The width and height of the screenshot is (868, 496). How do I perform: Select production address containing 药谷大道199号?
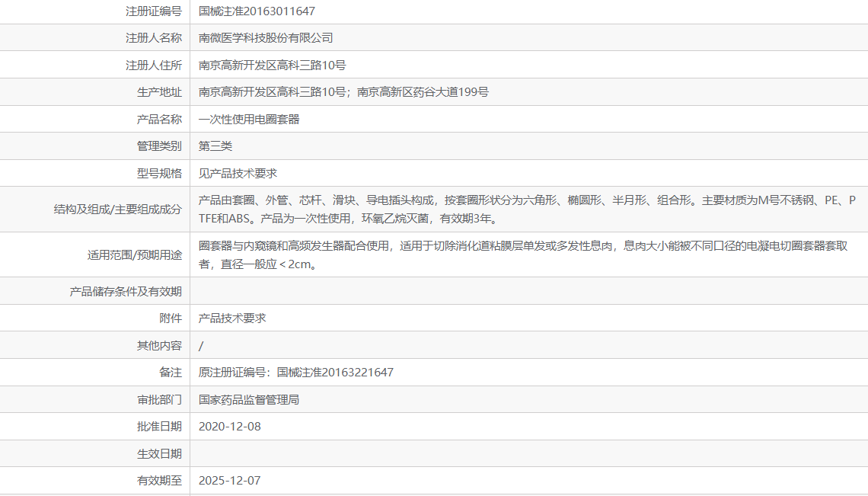[343, 92]
